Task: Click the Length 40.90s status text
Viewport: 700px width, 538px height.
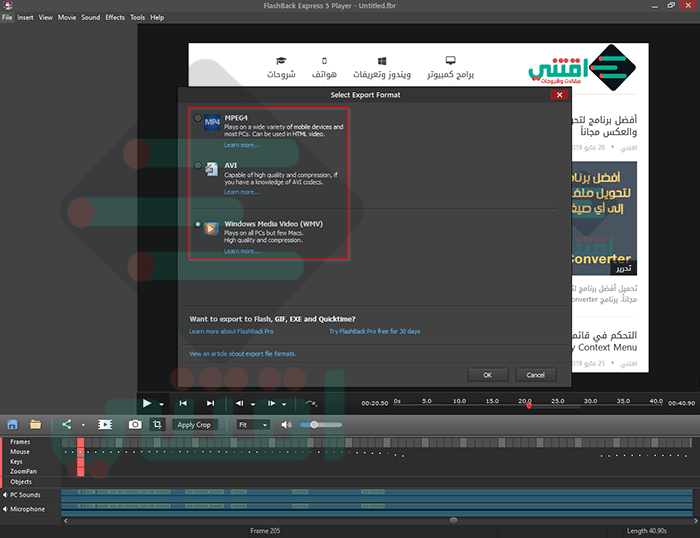Action: tap(646, 531)
